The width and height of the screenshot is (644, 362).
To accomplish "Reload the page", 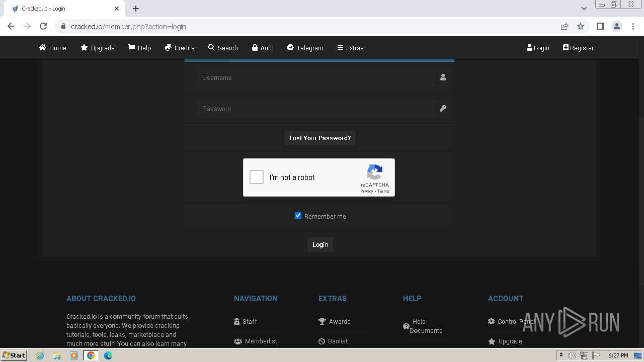I will tap(43, 26).
